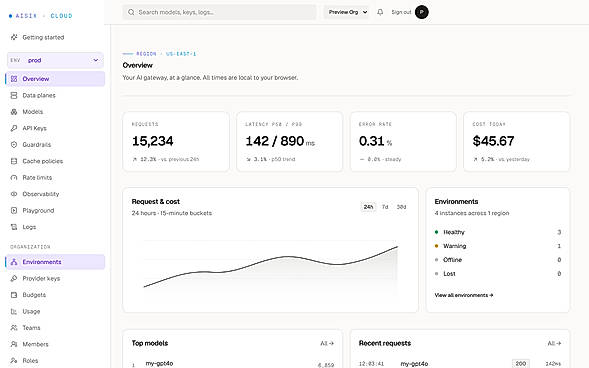The image size is (589, 368).
Task: Go to Data planes page
Action: click(x=55, y=95)
